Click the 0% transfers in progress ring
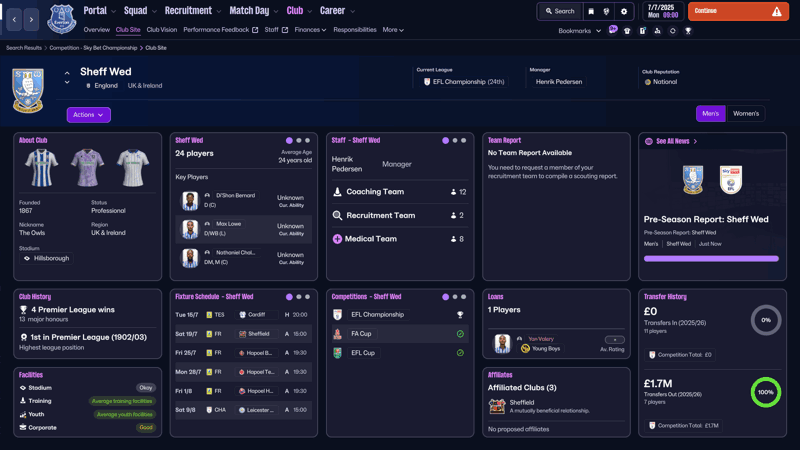800x450 pixels. (765, 320)
